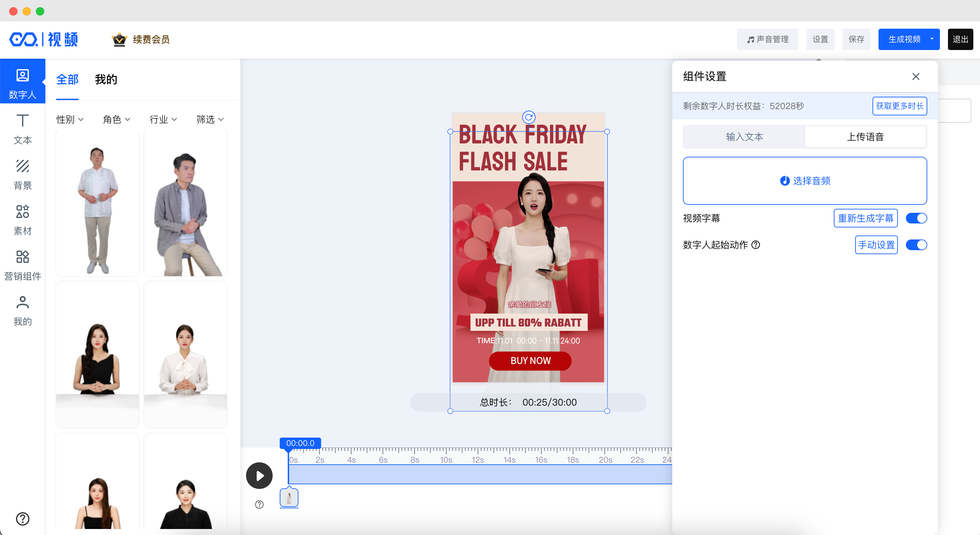Expand the 角色 filter dropdown
The height and width of the screenshot is (535, 980).
(116, 119)
